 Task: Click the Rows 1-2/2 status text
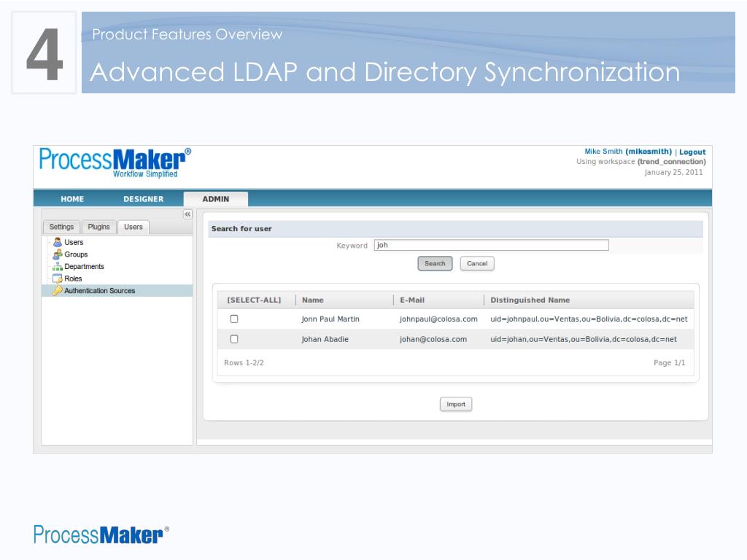point(244,363)
